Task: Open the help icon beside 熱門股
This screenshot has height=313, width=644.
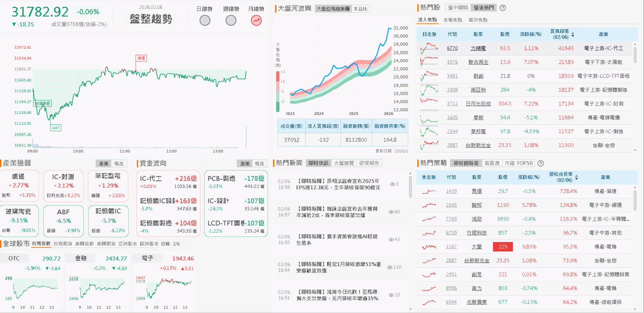Action: pyautogui.click(x=503, y=8)
